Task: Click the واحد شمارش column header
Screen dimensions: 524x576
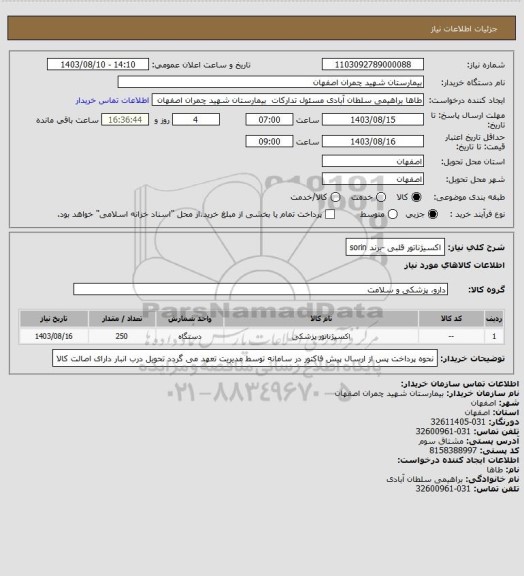Action: (190, 318)
